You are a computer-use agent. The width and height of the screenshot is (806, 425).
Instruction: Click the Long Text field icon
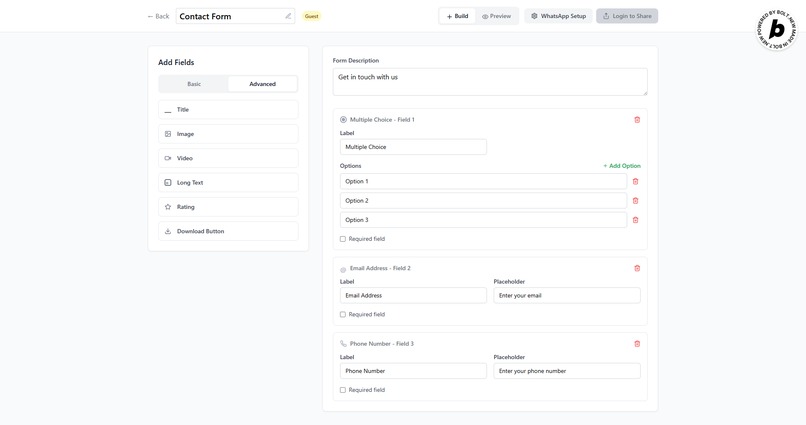168,182
